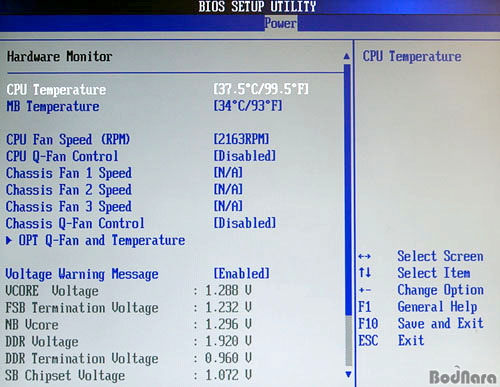Click the scrollbar down arrow
Viewport: 500px width, 387px height.
pos(348,374)
